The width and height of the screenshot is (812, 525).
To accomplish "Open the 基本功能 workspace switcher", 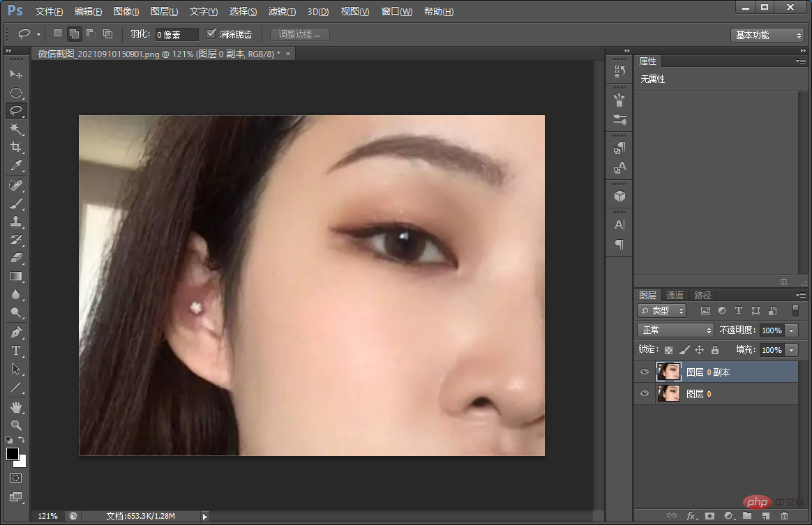I will pos(767,33).
